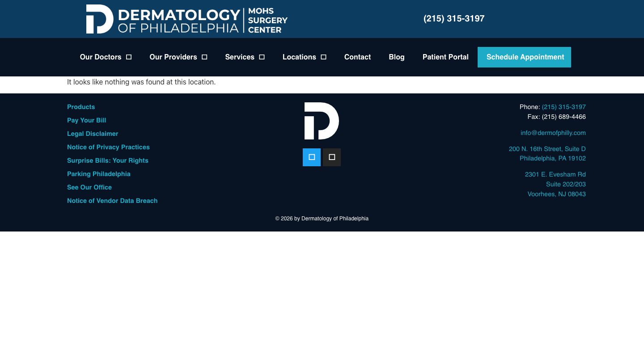The height and width of the screenshot is (362, 644).
Task: Open the Patient Portal menu item
Action: 445,57
